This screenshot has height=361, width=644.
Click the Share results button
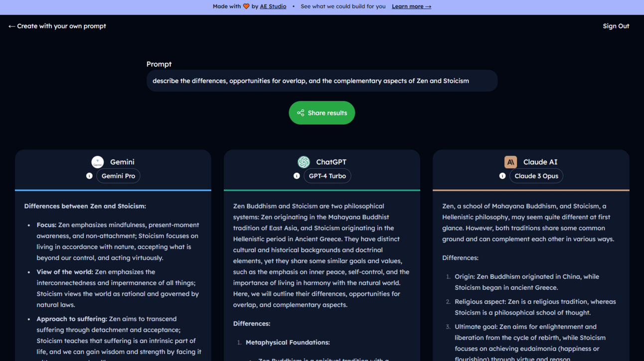click(x=322, y=113)
